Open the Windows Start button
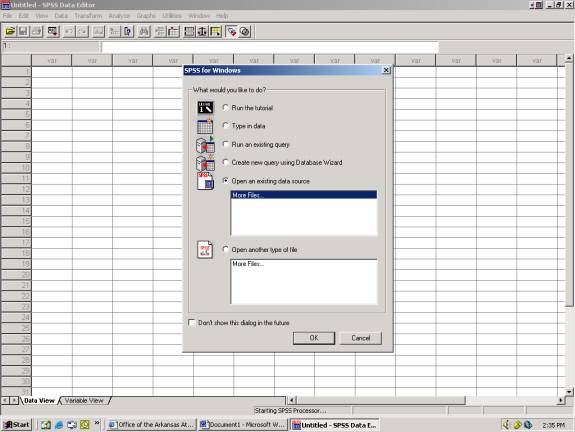Viewport: 575px width, 432px height. click(x=17, y=425)
